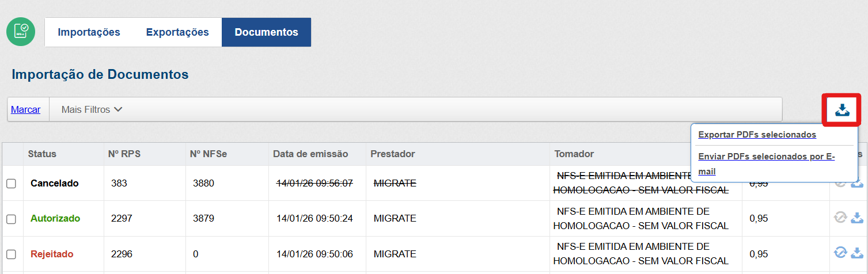The image size is (868, 274).
Task: Click the Status column header
Action: (x=42, y=154)
